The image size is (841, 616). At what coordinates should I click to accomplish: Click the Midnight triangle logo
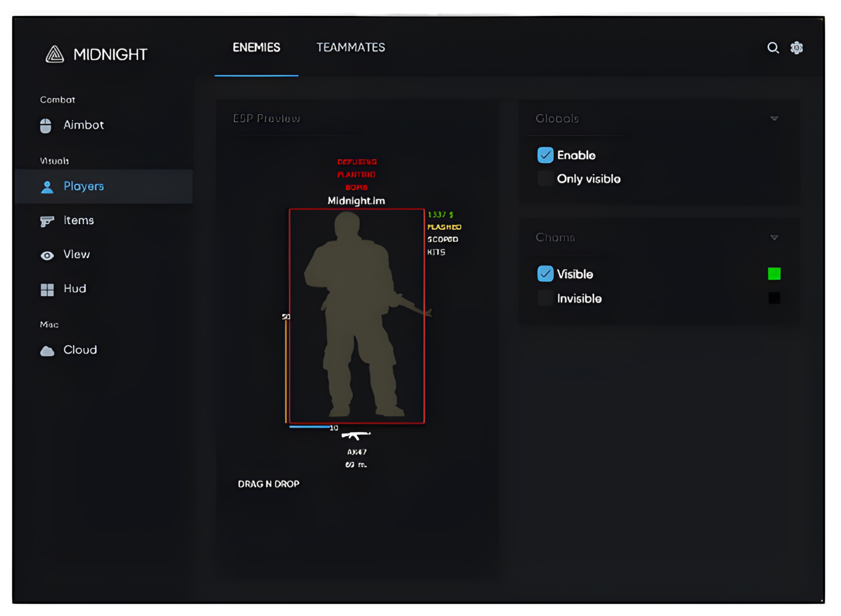pyautogui.click(x=55, y=54)
